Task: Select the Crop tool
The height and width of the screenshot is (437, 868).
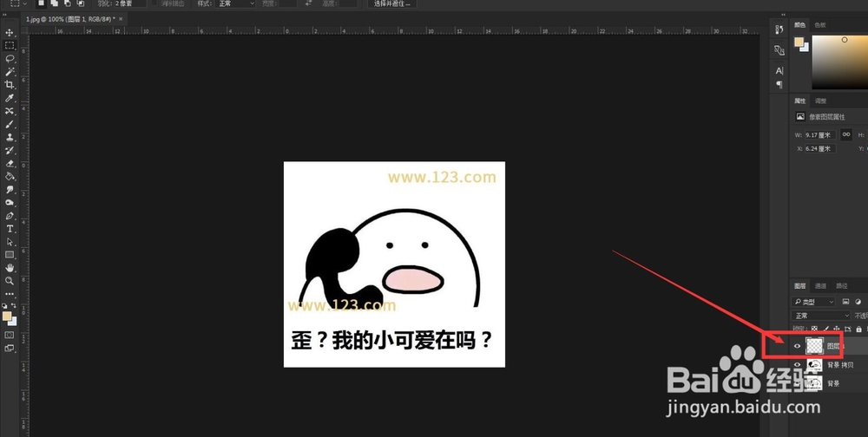Action: point(10,85)
